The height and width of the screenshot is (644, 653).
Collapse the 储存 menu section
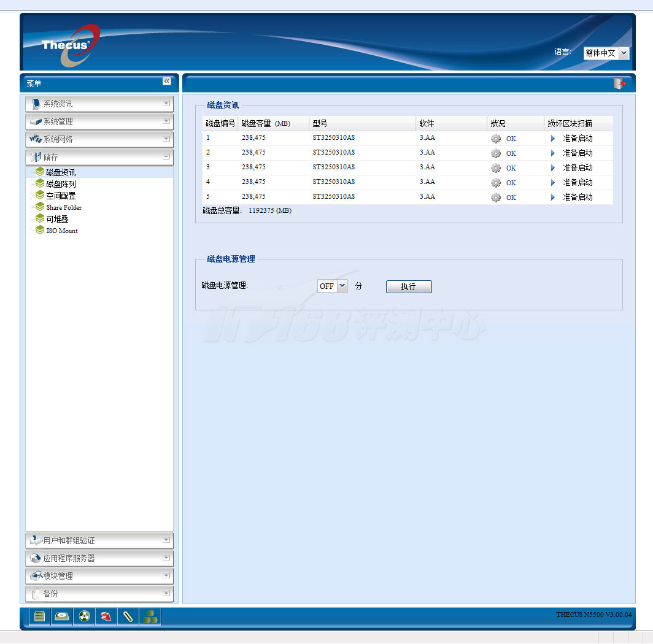[166, 157]
